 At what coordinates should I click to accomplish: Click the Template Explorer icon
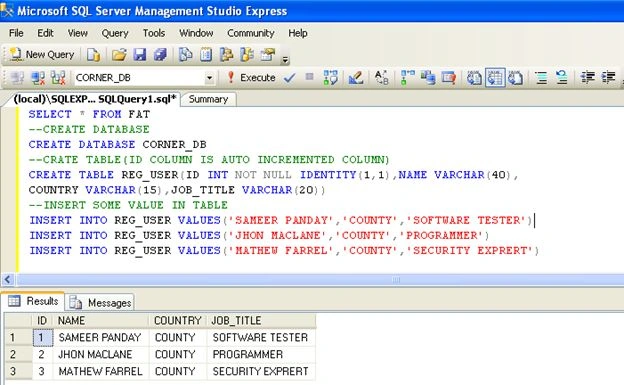pyautogui.click(x=247, y=55)
